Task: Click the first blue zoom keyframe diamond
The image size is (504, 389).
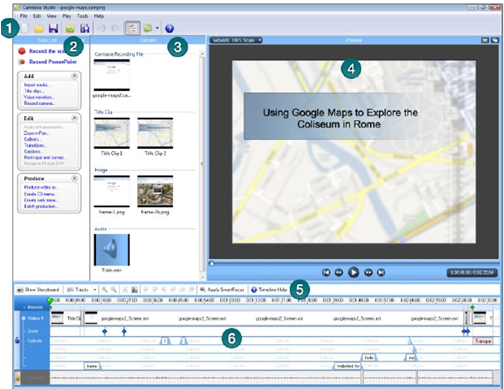Action: (105, 331)
